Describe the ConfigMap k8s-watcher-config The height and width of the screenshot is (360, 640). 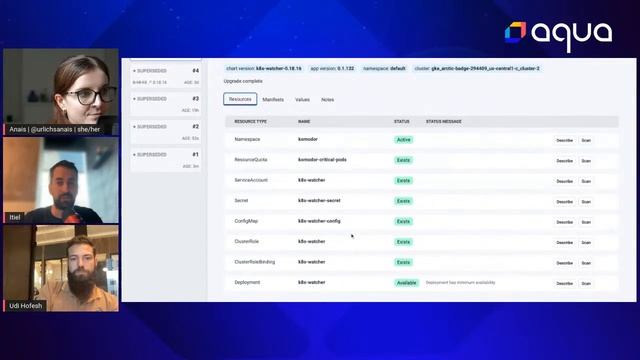[x=564, y=222]
